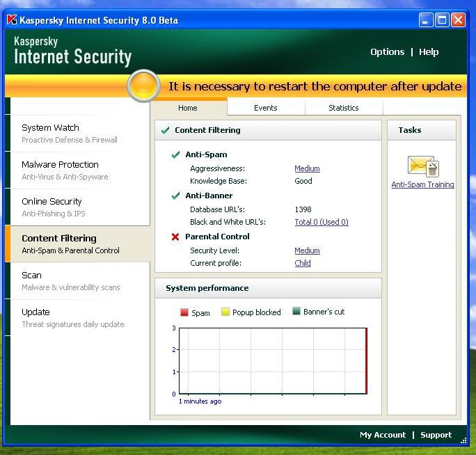Viewport: 476px width, 455px height.
Task: Click the red Spam legend swatch
Action: click(x=184, y=312)
